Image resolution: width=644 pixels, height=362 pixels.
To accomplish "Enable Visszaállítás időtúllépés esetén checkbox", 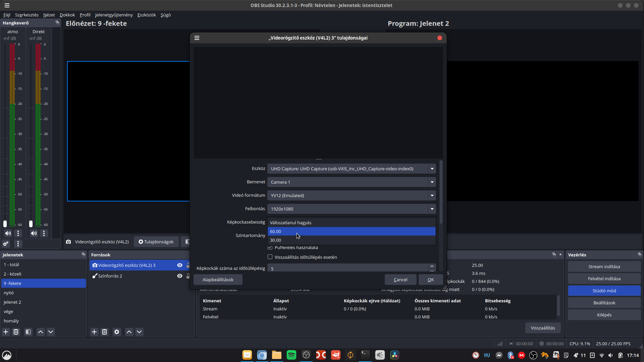I will click(270, 257).
